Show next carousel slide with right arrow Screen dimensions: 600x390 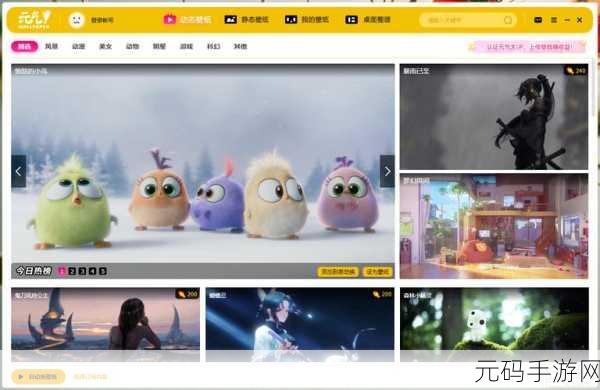(387, 171)
